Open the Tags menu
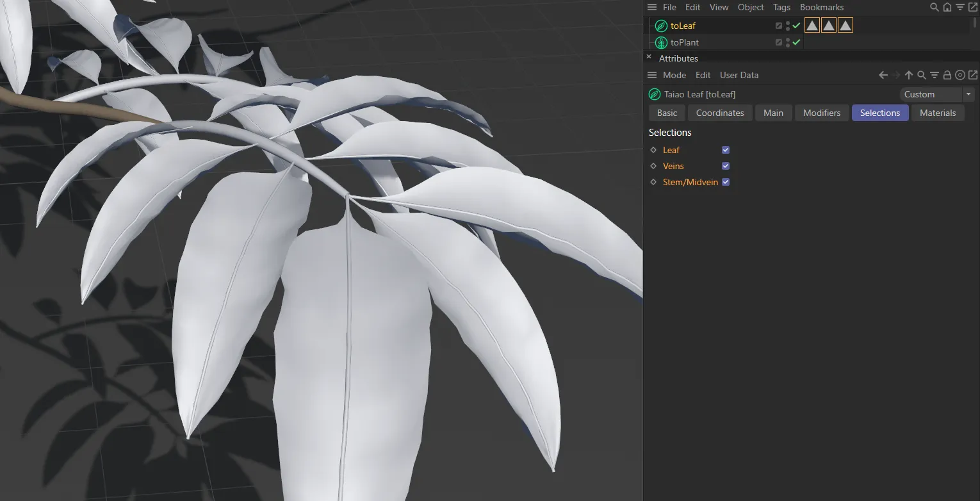Viewport: 980px width, 501px height. (781, 7)
